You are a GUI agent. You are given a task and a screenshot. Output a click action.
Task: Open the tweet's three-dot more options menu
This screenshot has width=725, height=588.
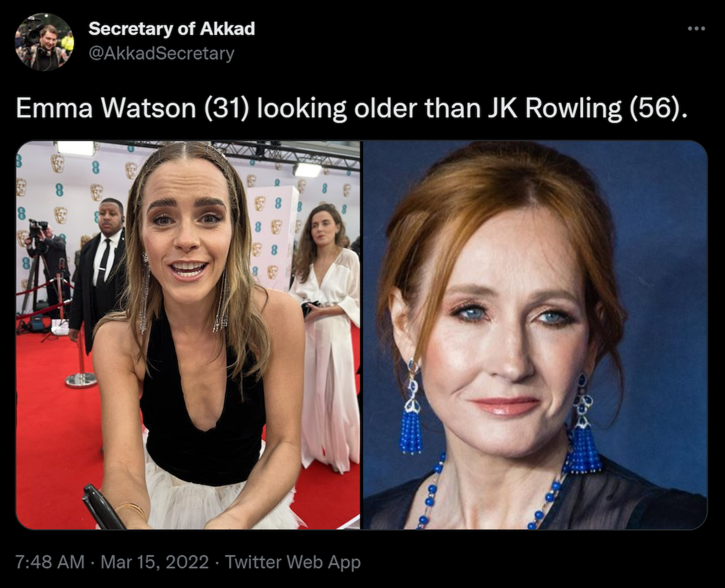click(x=696, y=28)
